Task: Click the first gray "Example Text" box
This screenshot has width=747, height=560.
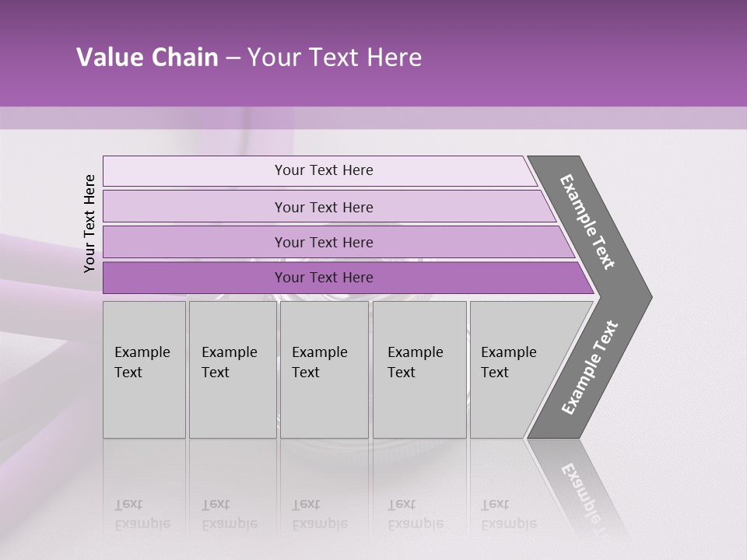Action: click(143, 362)
